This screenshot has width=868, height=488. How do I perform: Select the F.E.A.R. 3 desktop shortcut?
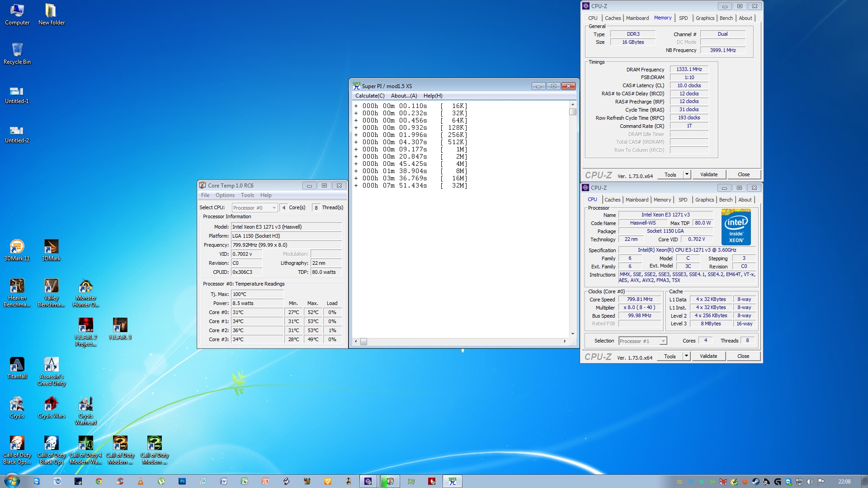(120, 329)
